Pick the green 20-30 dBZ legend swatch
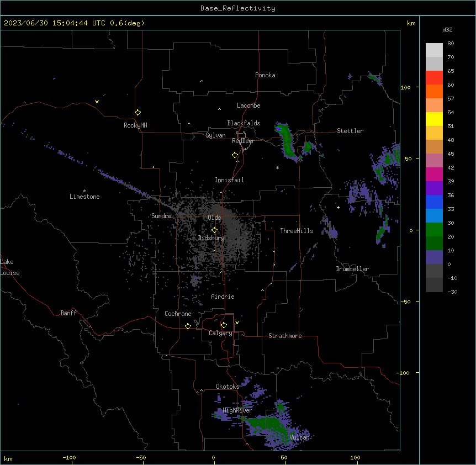The height and width of the screenshot is (465, 476). (x=434, y=230)
